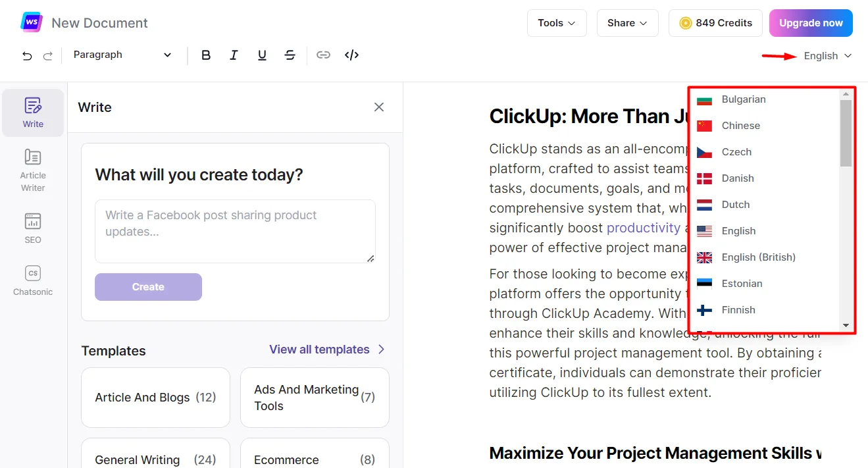Close the Write panel
This screenshot has height=468, width=868.
(379, 107)
